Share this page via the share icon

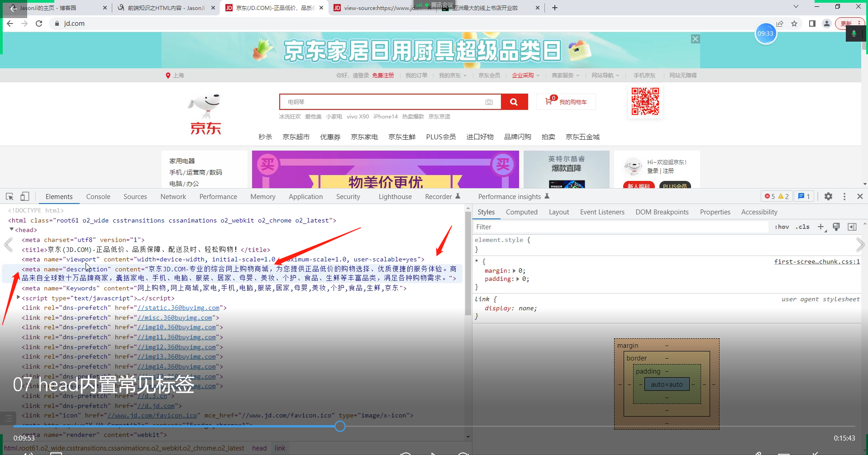click(x=780, y=24)
